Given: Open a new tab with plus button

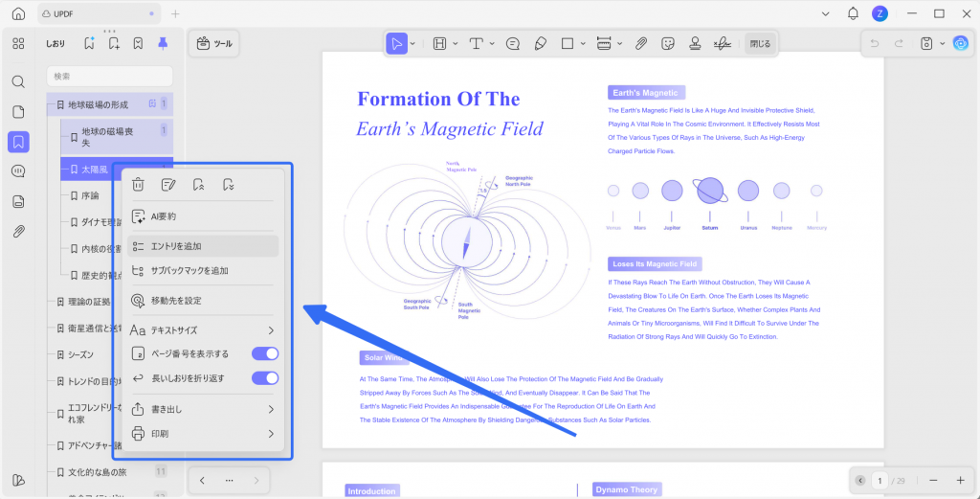Looking at the screenshot, I should click(x=175, y=13).
